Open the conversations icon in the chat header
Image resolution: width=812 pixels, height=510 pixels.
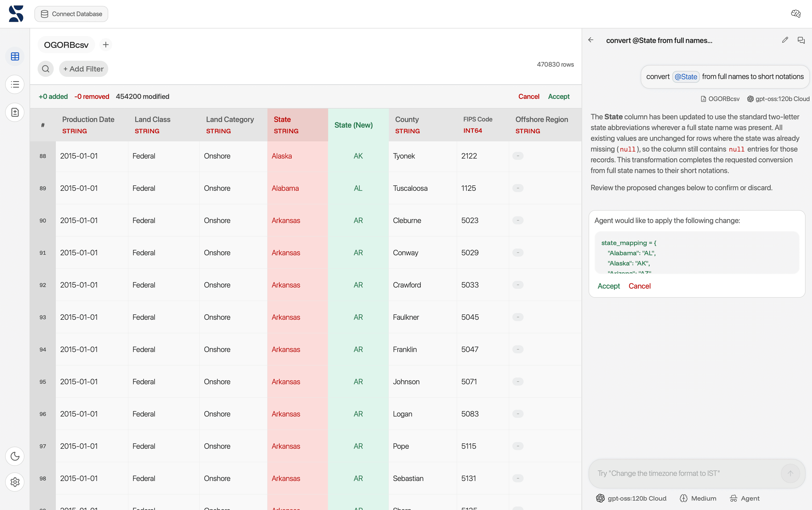coord(801,40)
